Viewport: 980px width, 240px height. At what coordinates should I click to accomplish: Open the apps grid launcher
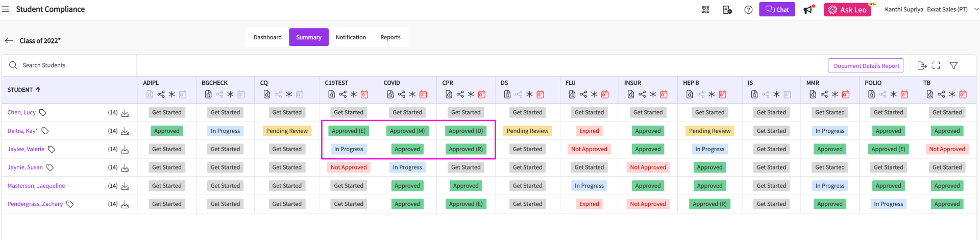click(705, 10)
